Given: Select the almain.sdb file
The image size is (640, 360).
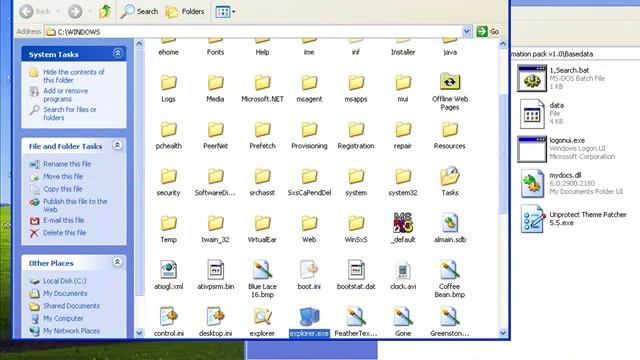Looking at the screenshot, I should point(450,228).
